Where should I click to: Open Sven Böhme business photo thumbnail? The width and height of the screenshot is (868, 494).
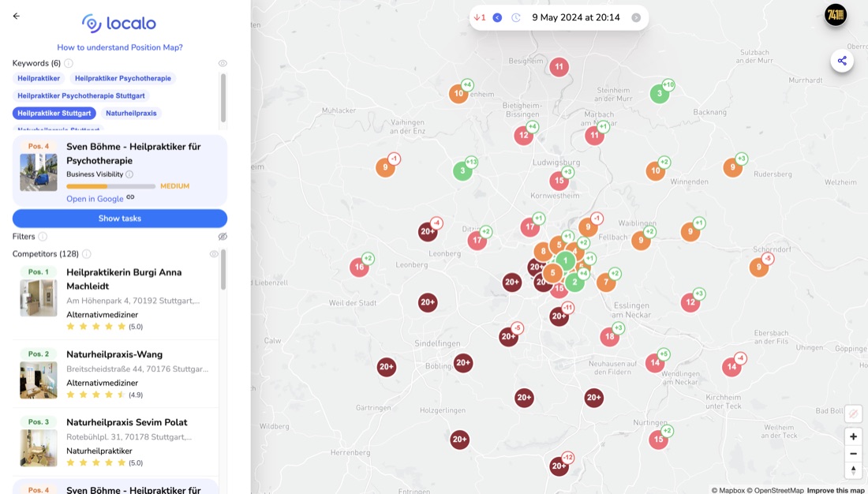point(38,172)
